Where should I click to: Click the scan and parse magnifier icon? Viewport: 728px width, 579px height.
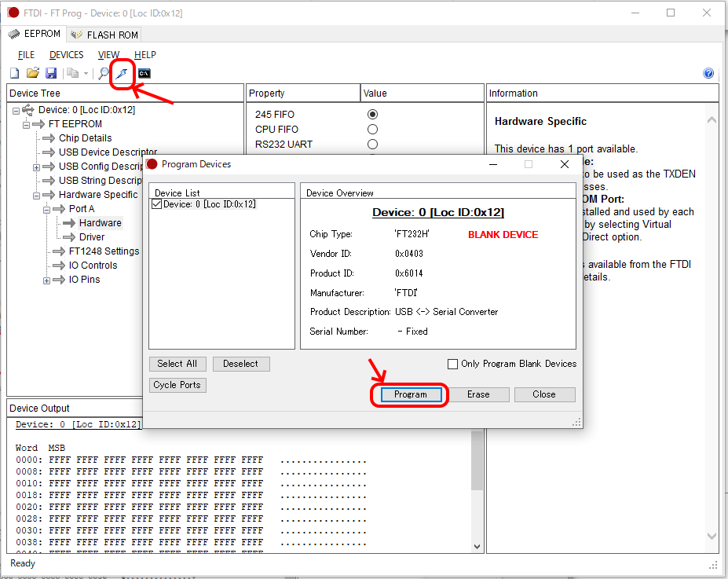(x=103, y=73)
